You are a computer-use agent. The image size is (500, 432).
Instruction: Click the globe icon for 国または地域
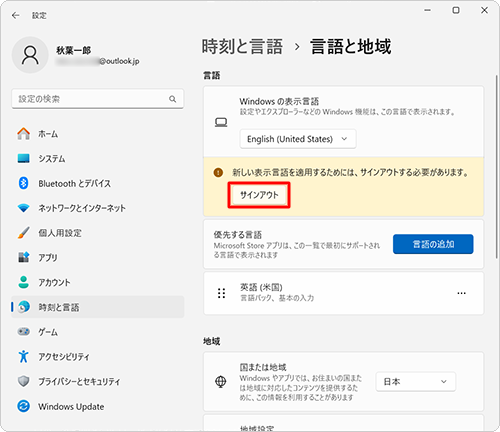coord(221,381)
